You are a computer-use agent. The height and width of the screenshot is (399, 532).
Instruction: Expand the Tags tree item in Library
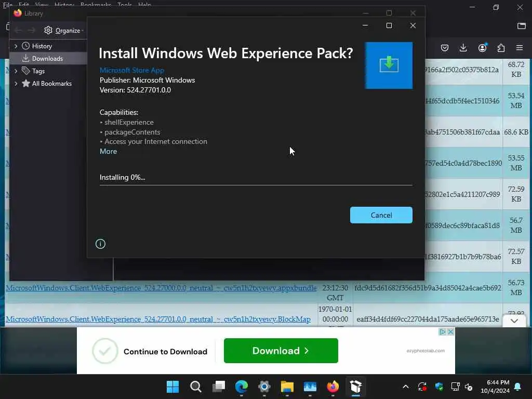pos(16,71)
